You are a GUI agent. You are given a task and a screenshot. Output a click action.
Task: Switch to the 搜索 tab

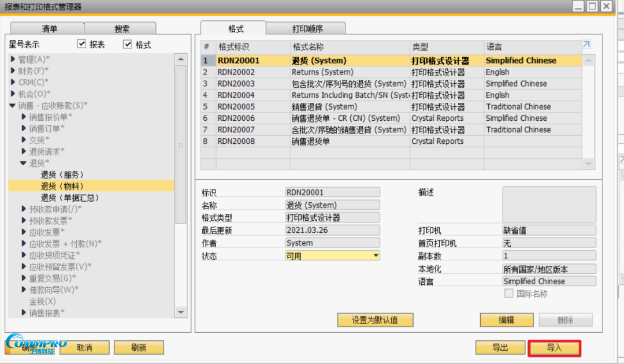121,29
